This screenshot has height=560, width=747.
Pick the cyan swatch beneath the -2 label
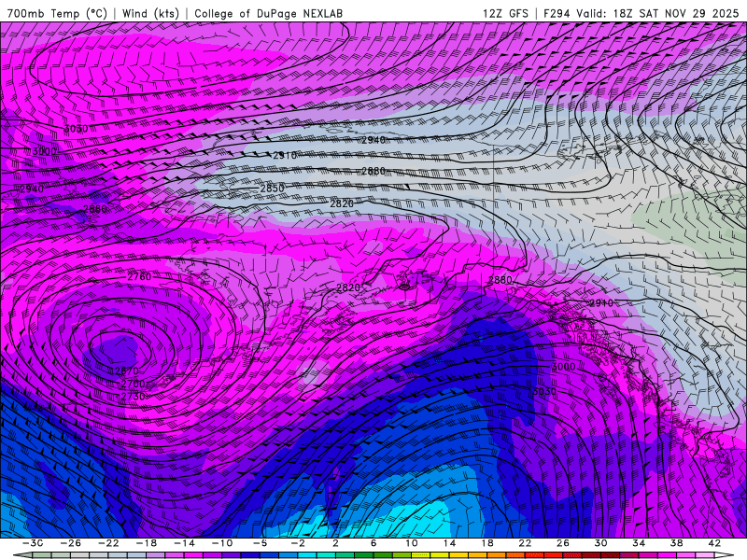click(x=307, y=555)
